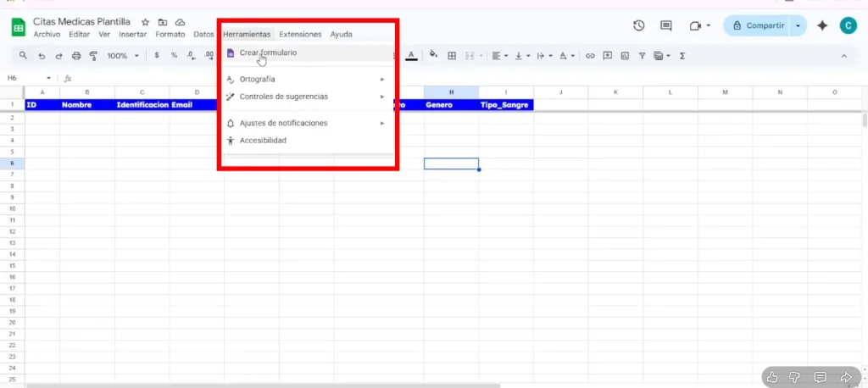
Task: Open the Archivo menu
Action: [x=47, y=35]
